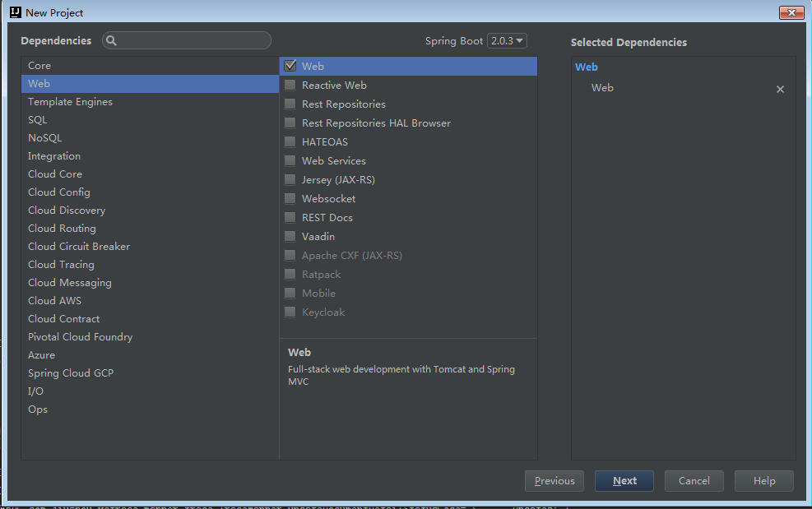
Task: Cancel the New Project wizard
Action: click(x=694, y=480)
